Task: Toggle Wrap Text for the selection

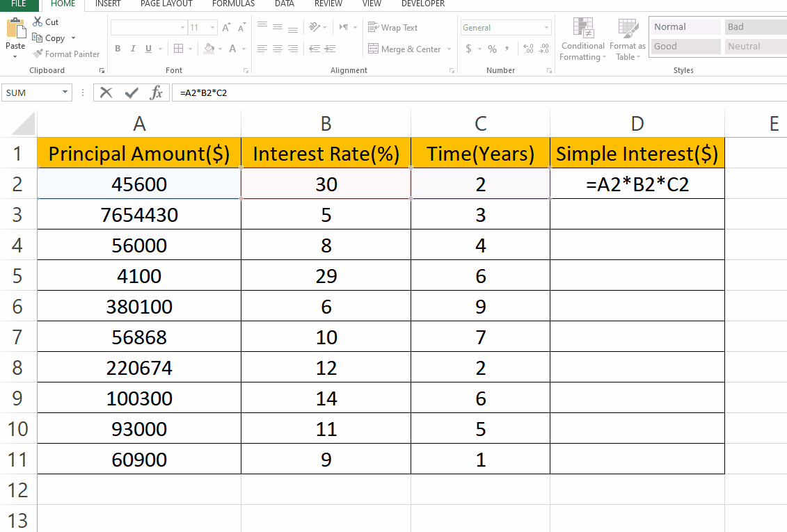Action: tap(393, 27)
